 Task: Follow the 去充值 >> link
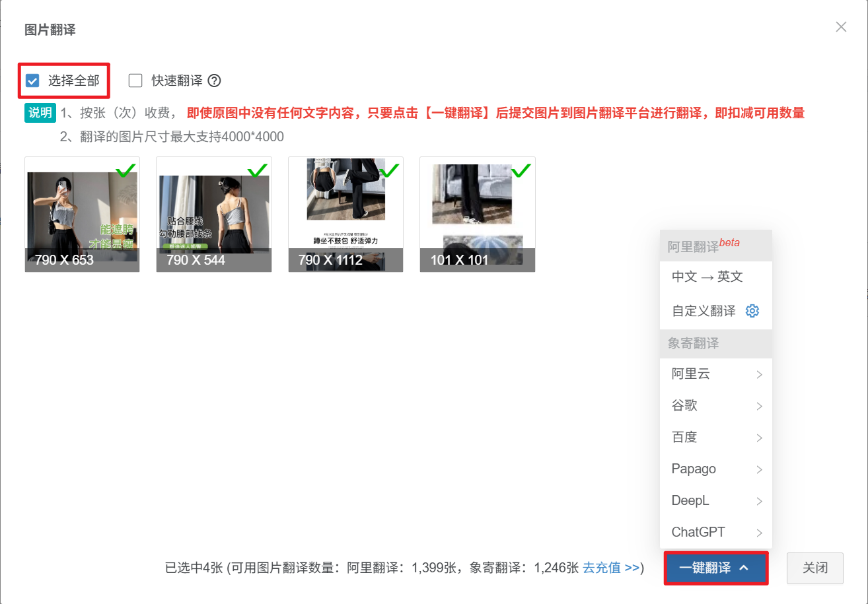[611, 568]
